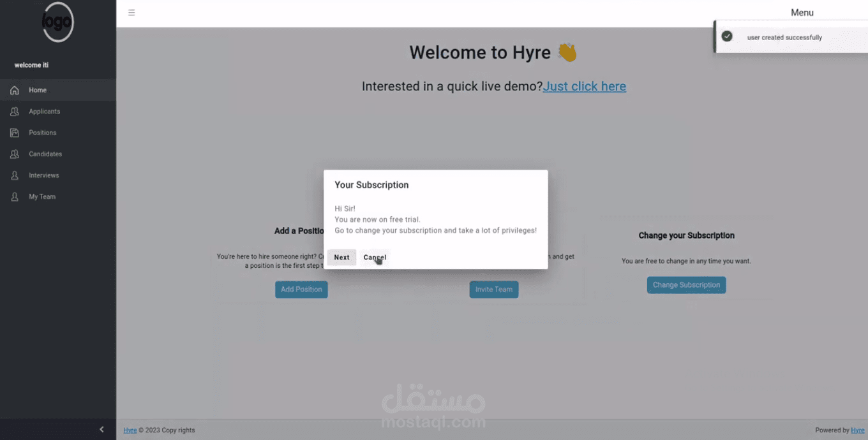Click the Hyre link beside the copyright text
Screen dimensions: 868x440
tap(130, 430)
